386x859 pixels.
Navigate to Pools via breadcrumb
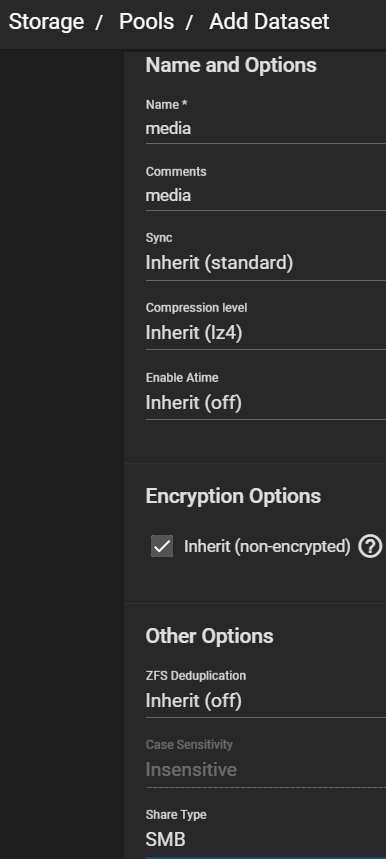pos(146,22)
